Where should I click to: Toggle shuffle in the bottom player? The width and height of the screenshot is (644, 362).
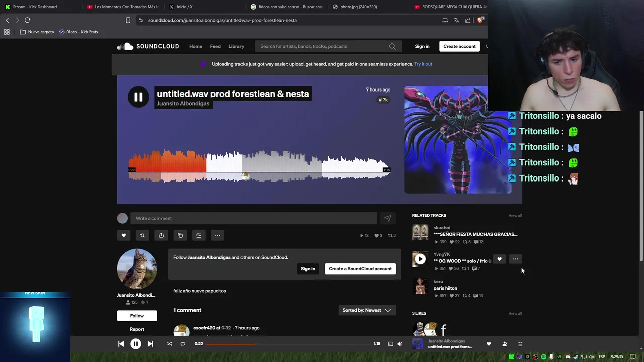[x=169, y=344]
